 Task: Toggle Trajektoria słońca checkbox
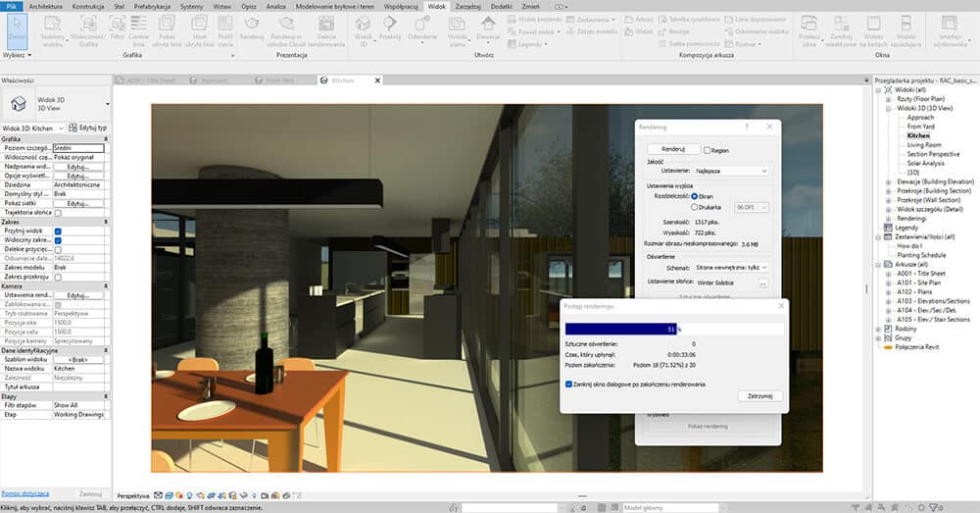[x=58, y=213]
